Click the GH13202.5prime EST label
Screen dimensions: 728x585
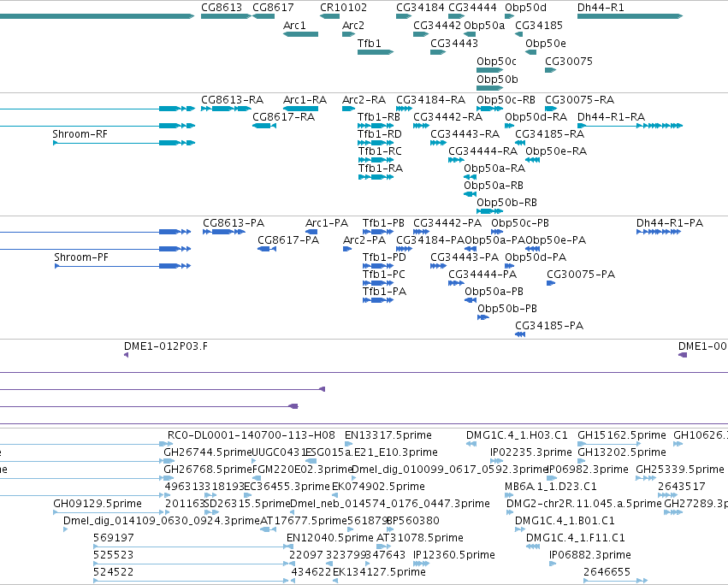(622, 452)
